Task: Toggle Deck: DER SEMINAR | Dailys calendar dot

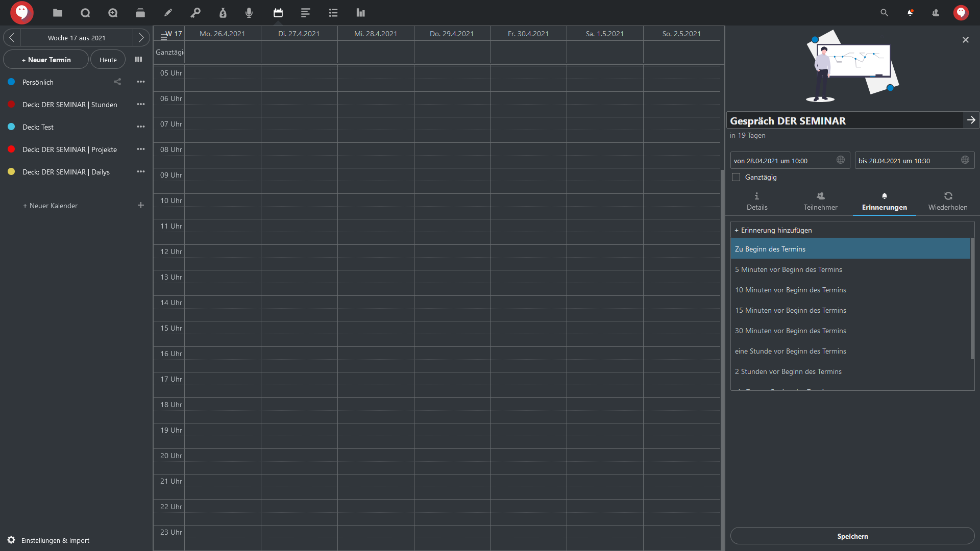Action: pyautogui.click(x=11, y=171)
